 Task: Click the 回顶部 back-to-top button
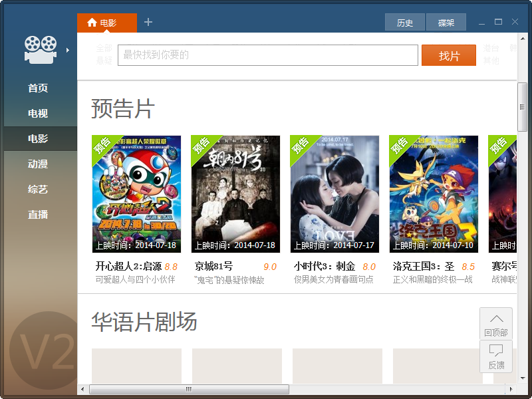coord(496,324)
